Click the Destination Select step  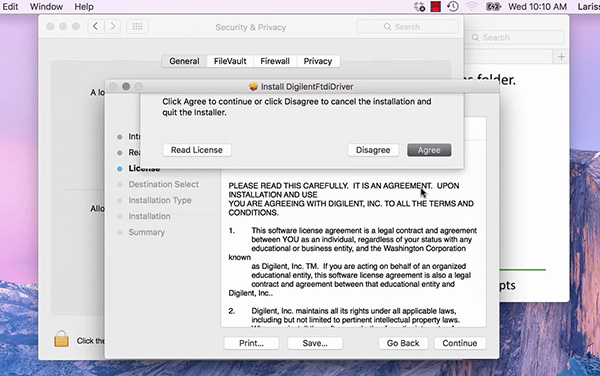[163, 184]
